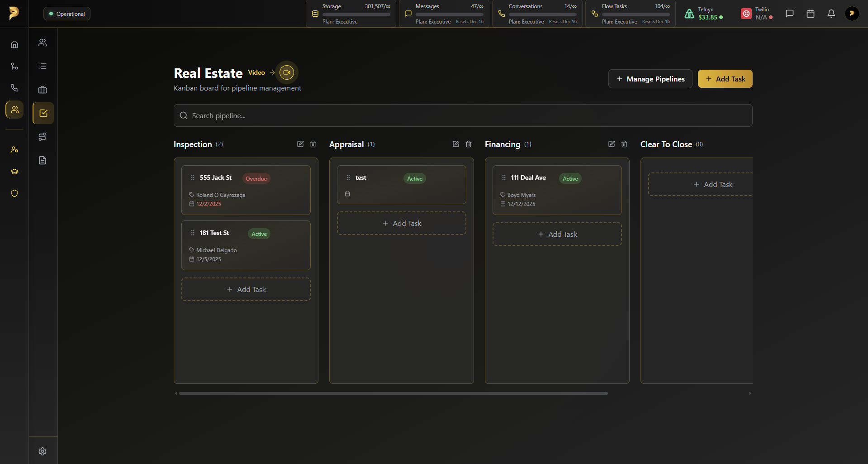
Task: Open the 555 Jack St task card
Action: click(x=246, y=190)
